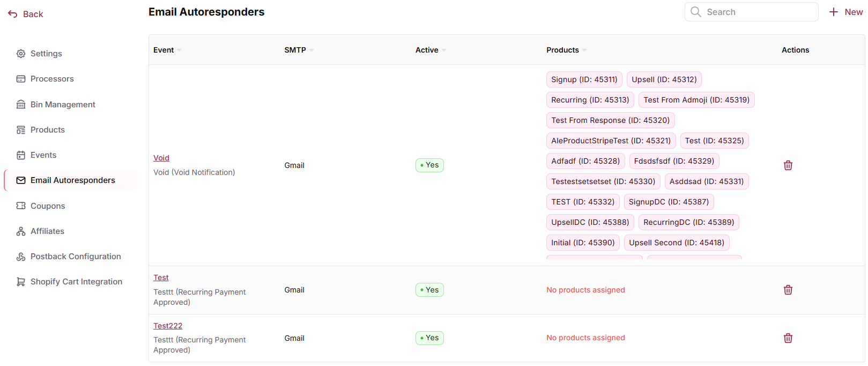Image resolution: width=868 pixels, height=366 pixels.
Task: Click the Adfadf (ID: 45328) tag
Action: tap(585, 161)
